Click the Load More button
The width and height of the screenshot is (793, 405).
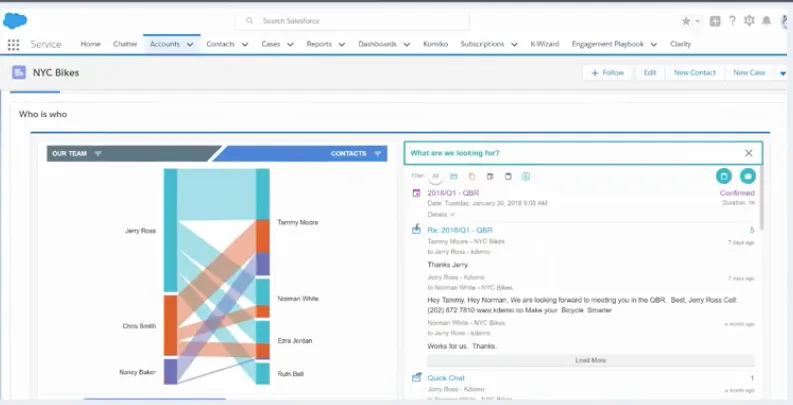tap(591, 361)
